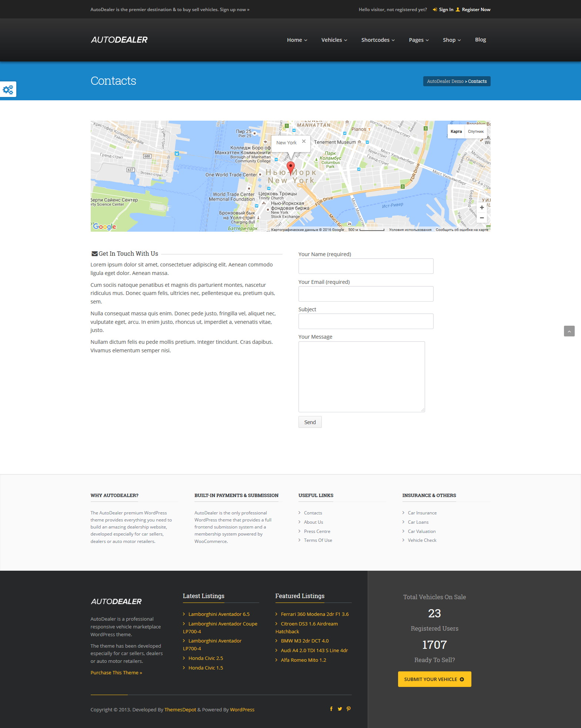
Task: Open Ferrari 360 Modena featured listing
Action: (315, 614)
